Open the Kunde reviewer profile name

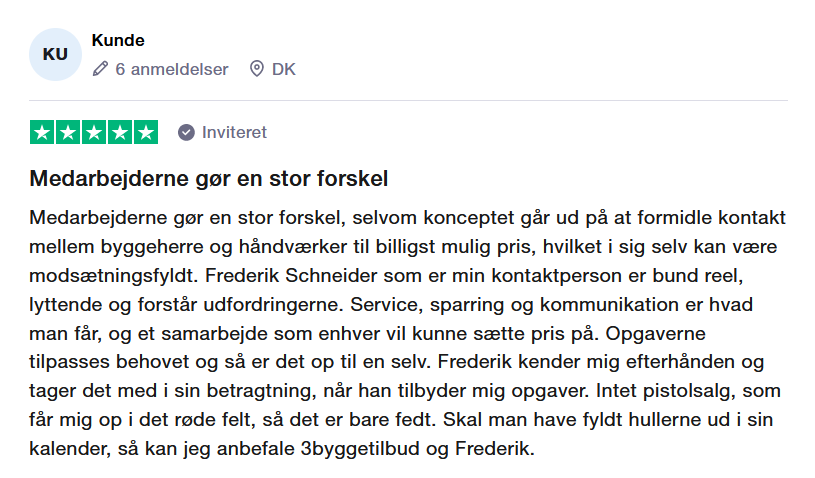[x=118, y=41]
